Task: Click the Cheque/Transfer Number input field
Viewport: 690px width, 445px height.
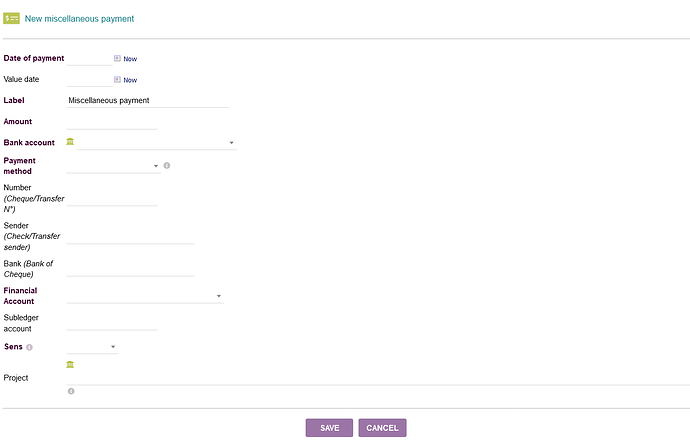Action: 112,198
